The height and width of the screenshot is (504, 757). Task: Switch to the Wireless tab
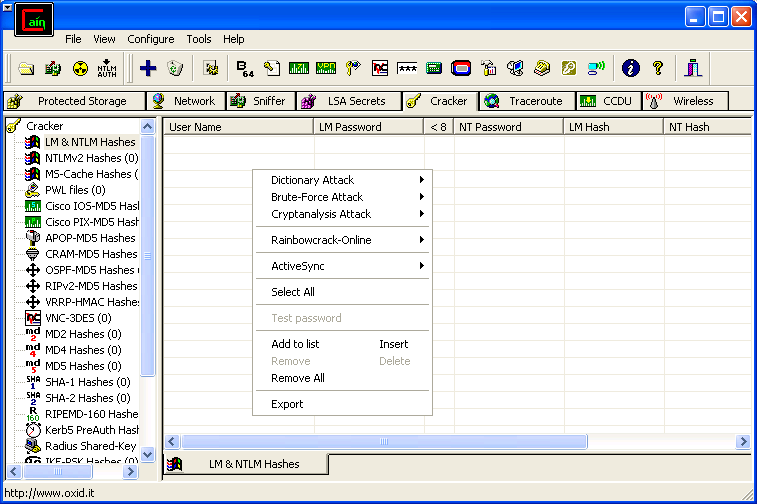click(x=685, y=101)
